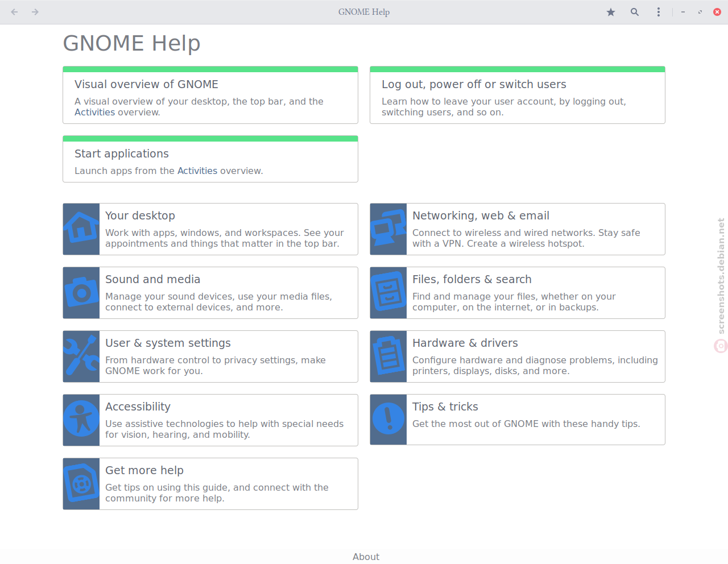Open the Get more help section title
Viewport: 728px width, 564px height.
(x=144, y=470)
